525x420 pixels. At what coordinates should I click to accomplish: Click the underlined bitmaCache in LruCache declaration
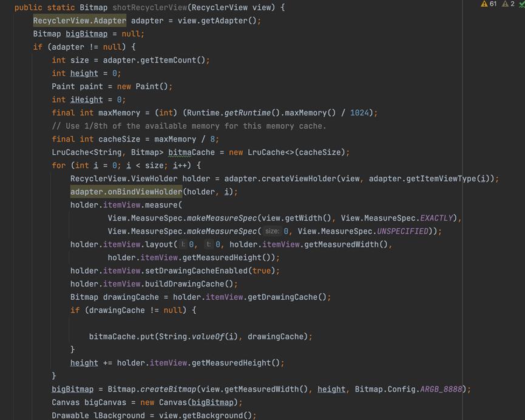(x=191, y=152)
